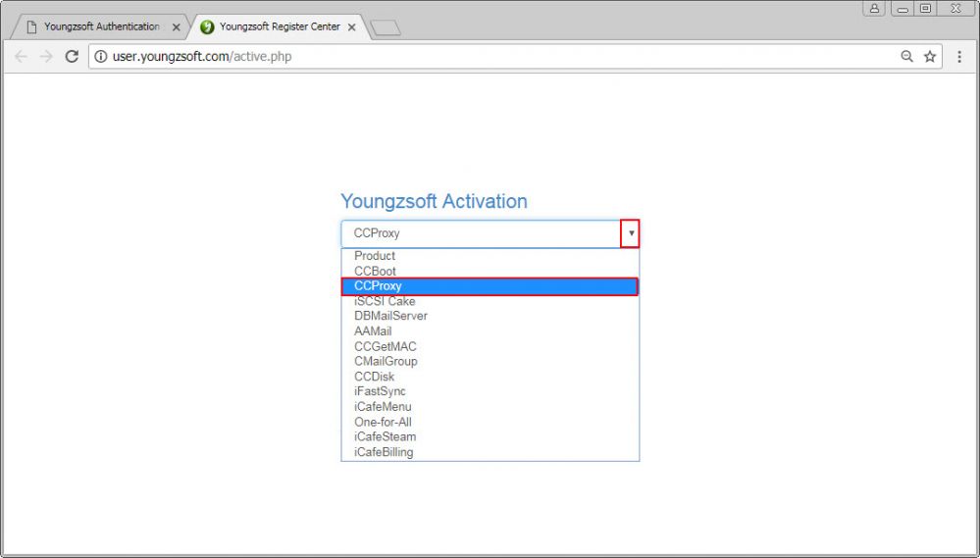Screen dimensions: 980x558
Task: Close the Youngzsoft Authentication tab
Action: tap(177, 26)
